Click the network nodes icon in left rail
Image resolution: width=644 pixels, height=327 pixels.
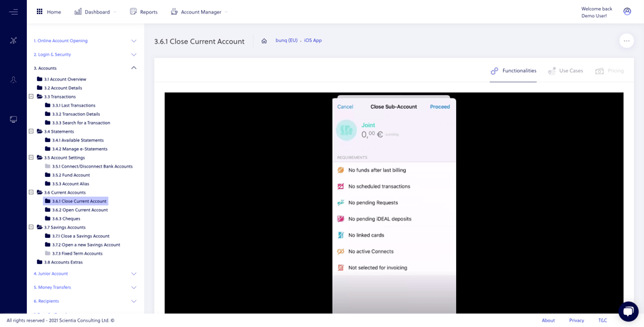click(x=13, y=40)
